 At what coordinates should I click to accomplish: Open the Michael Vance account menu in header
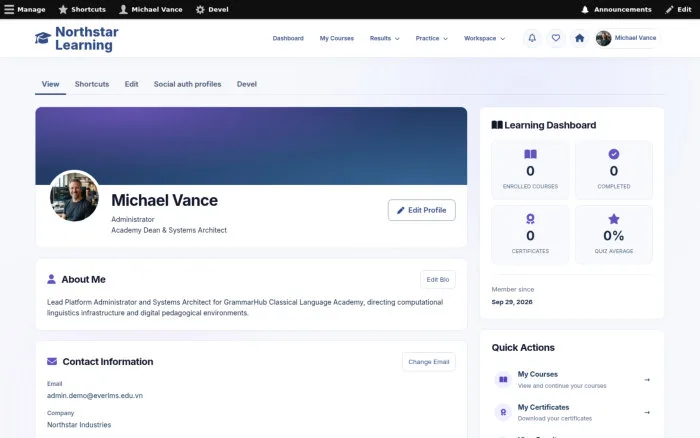coord(628,38)
